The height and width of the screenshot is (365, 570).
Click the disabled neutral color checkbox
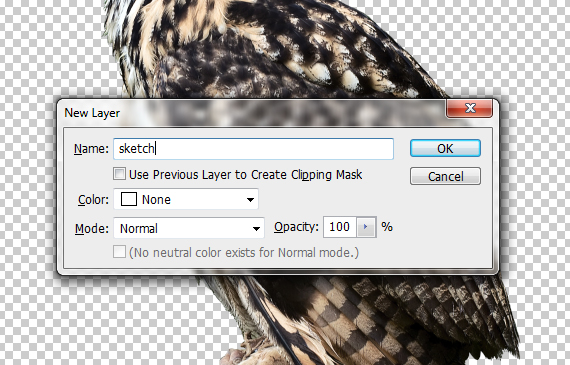[x=119, y=252]
